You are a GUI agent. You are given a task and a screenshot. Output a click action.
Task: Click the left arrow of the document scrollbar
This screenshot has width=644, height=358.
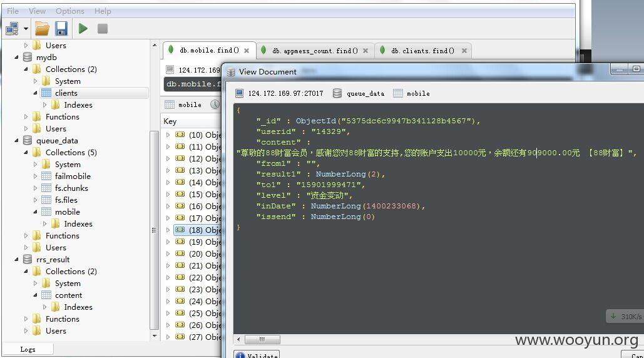click(238, 339)
